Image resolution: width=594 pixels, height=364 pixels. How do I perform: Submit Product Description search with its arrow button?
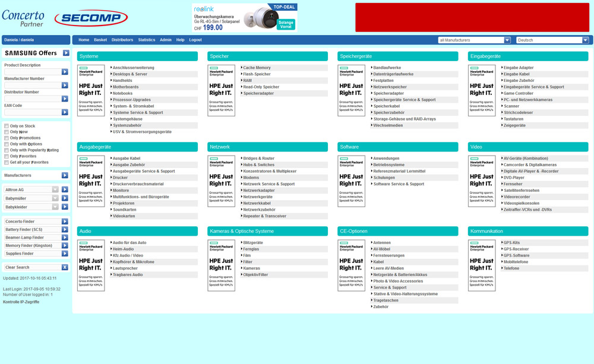pos(65,72)
